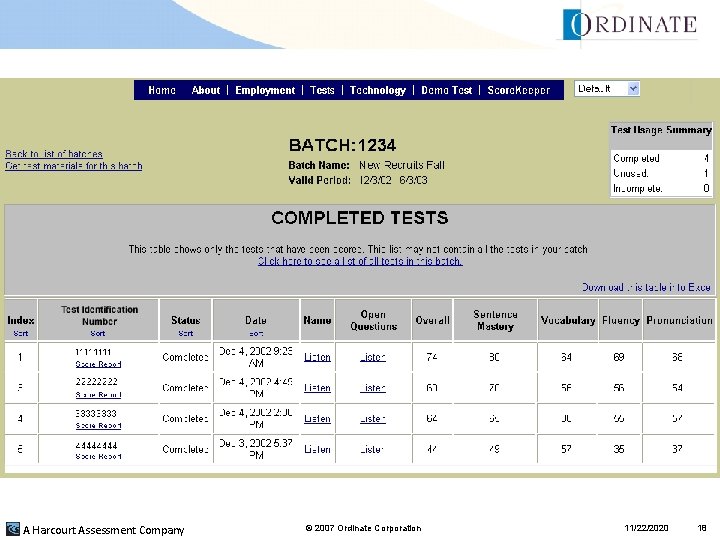Screen dimensions: 720x540
Task: Click the Vocabulary column header
Action: (x=568, y=321)
